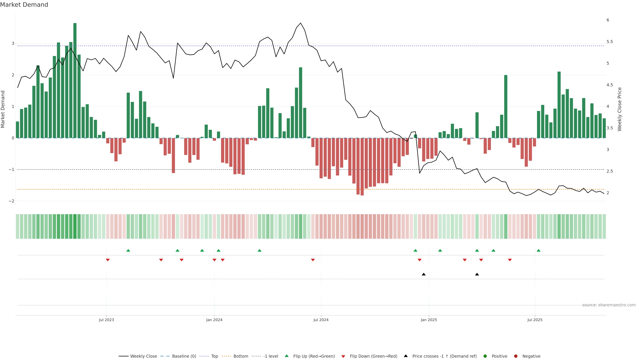This screenshot has height=362, width=644.
Task: Click the sharemaestro.com source text
Action: (x=609, y=305)
